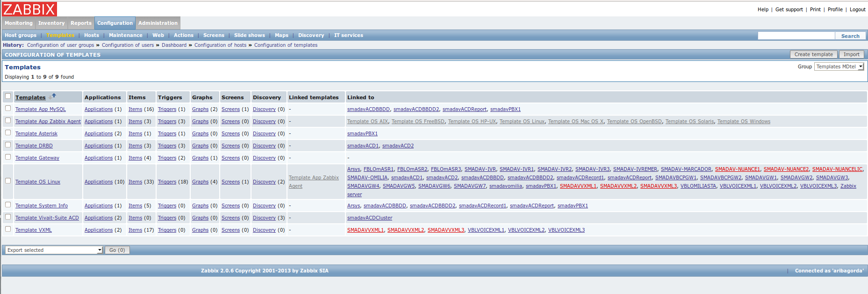Click the Go (0) button

click(x=117, y=250)
